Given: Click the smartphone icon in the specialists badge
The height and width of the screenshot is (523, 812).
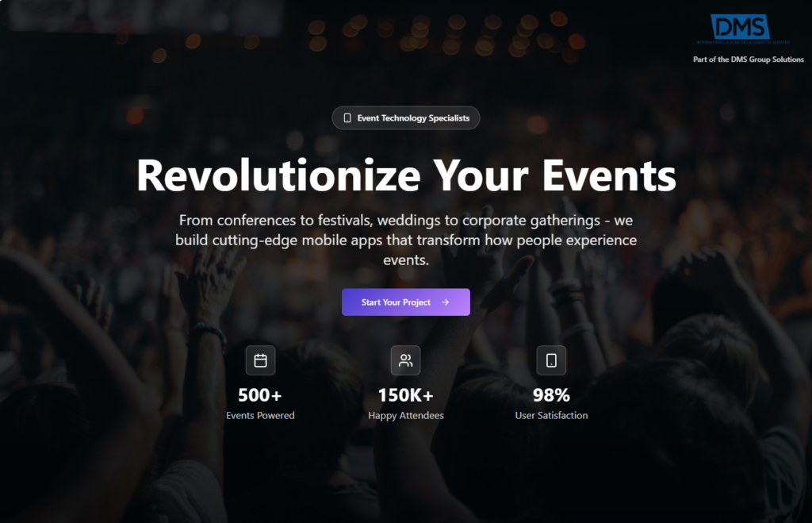Looking at the screenshot, I should (347, 118).
